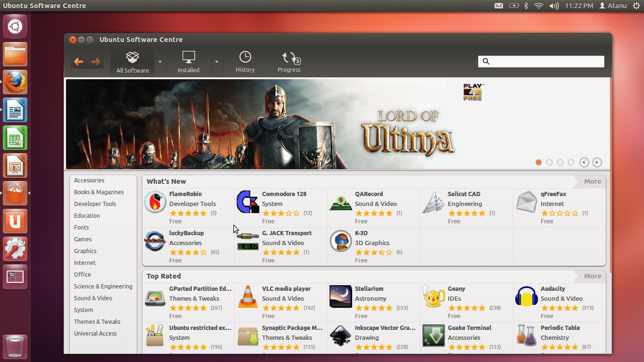Image resolution: width=644 pixels, height=362 pixels.
Task: Switch to the Installed view
Action: tap(189, 62)
